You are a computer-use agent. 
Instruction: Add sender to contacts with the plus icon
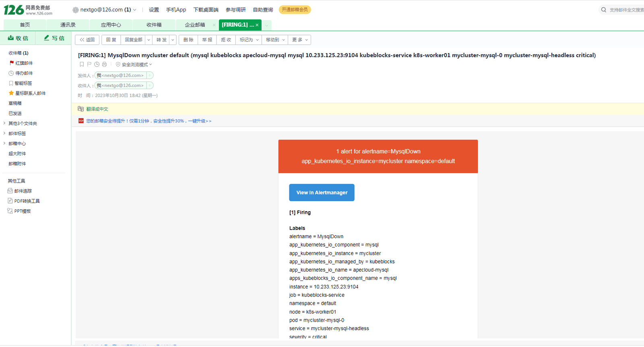pos(150,75)
